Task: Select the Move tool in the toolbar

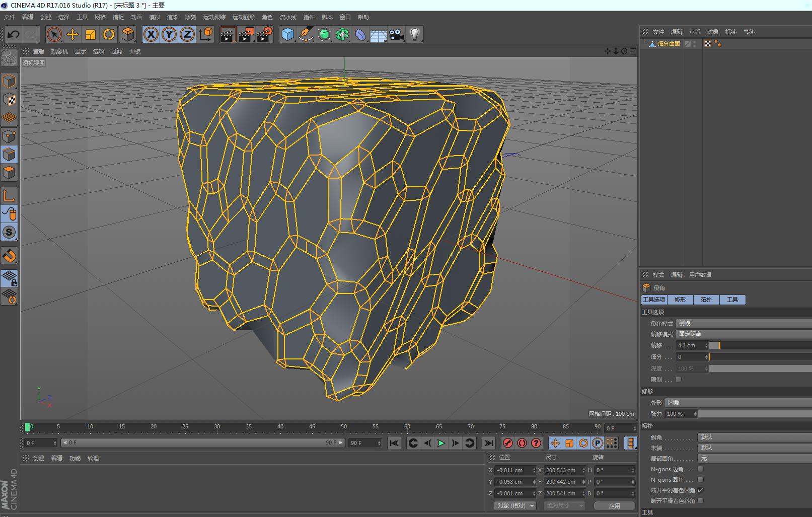Action: point(72,34)
